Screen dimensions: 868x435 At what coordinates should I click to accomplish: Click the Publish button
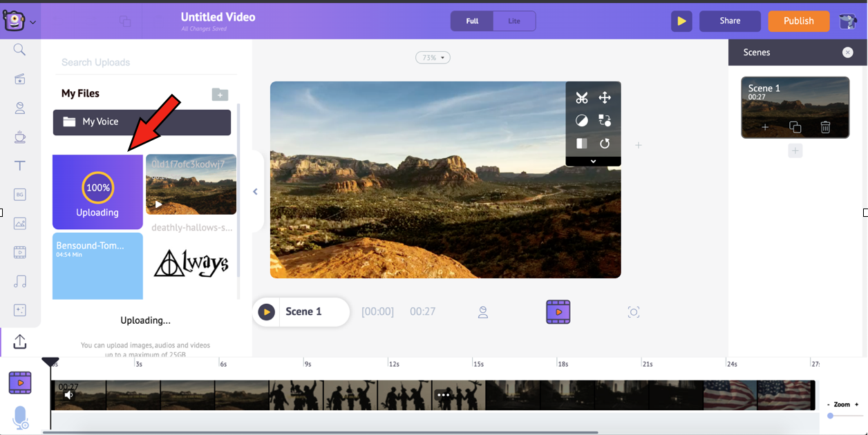tap(798, 21)
